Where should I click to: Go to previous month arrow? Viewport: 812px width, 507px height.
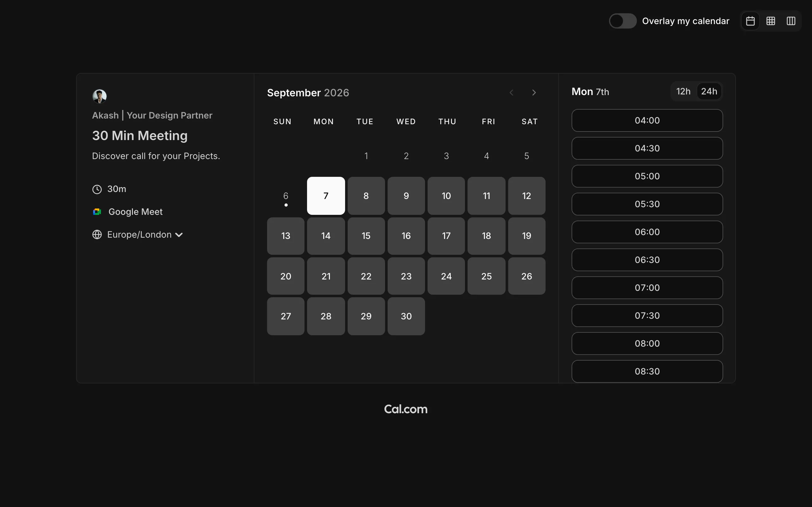coord(511,93)
